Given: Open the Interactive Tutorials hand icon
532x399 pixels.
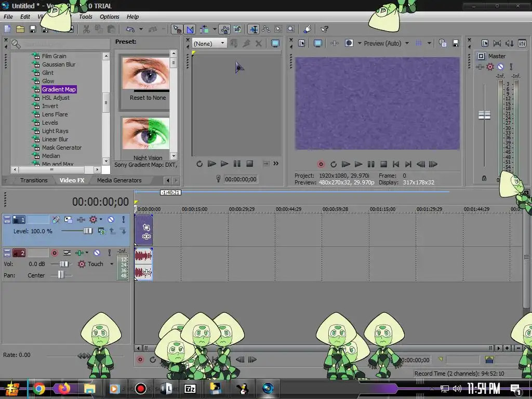Looking at the screenshot, I should (308, 29).
